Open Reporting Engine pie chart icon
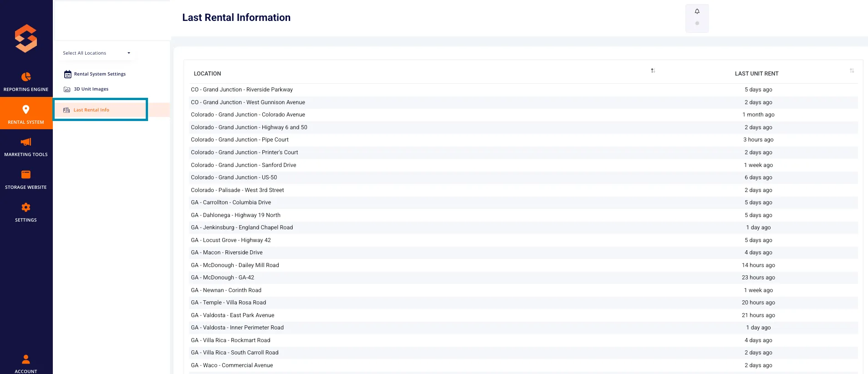Image resolution: width=868 pixels, height=374 pixels. [26, 76]
